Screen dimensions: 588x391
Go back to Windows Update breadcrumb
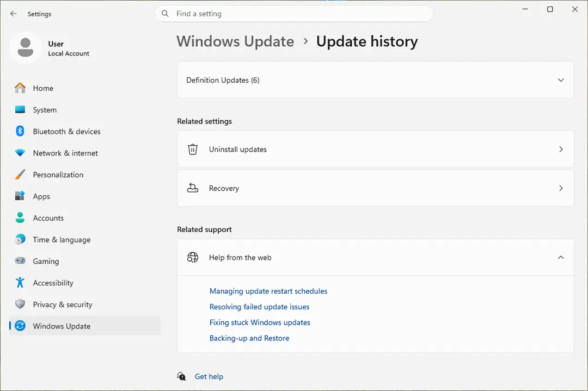coord(236,41)
